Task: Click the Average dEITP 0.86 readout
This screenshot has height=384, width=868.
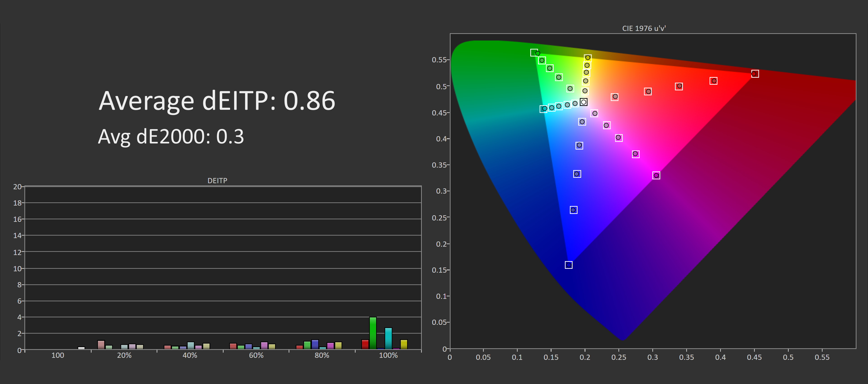Action: click(217, 101)
